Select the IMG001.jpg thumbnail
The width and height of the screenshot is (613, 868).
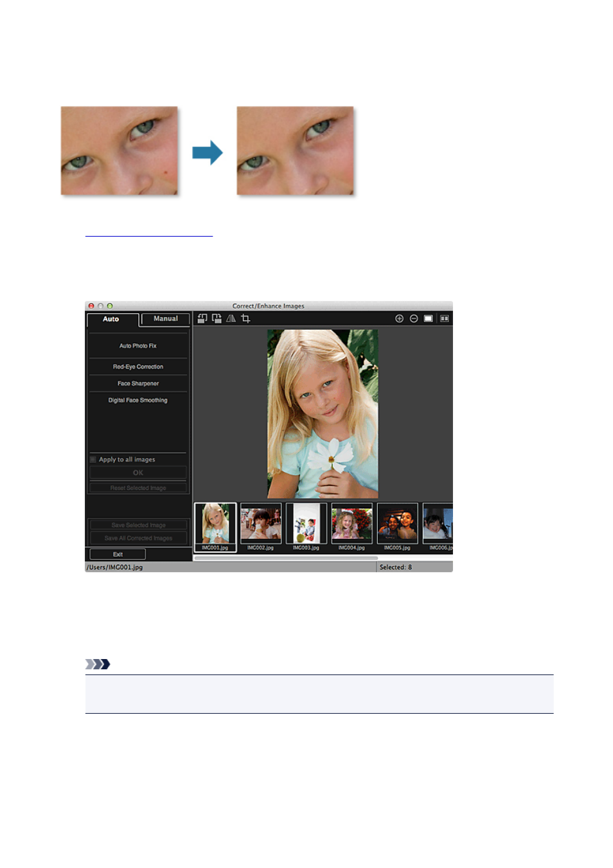click(215, 527)
